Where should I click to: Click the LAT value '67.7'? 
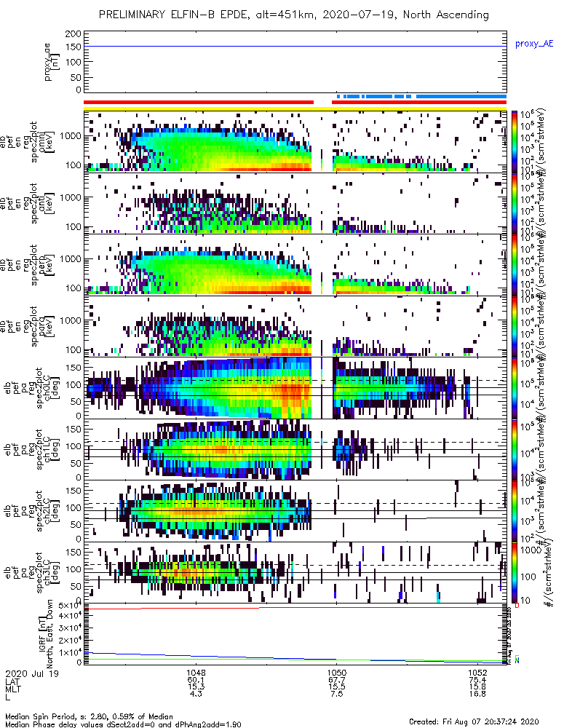336,680
